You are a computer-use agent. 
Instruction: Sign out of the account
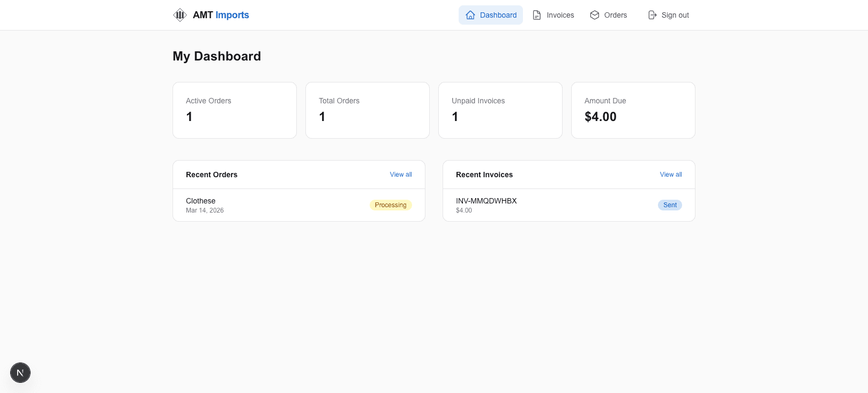(x=669, y=15)
